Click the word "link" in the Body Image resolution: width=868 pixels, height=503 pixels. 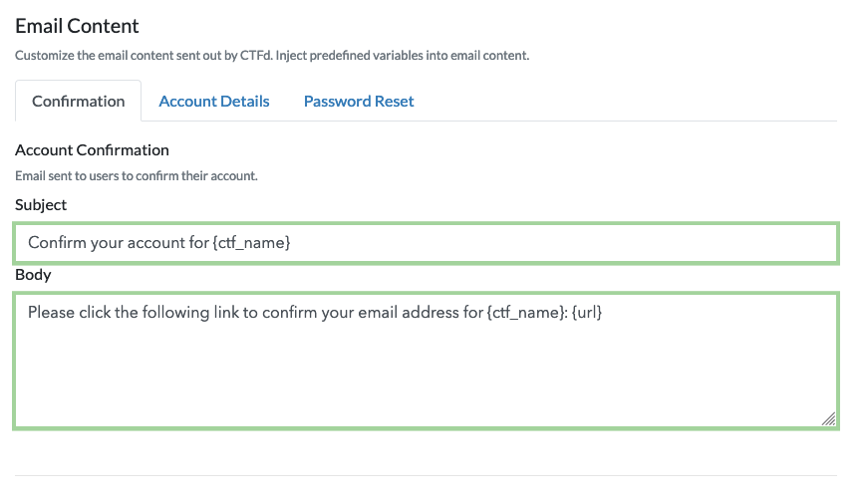(x=245, y=313)
